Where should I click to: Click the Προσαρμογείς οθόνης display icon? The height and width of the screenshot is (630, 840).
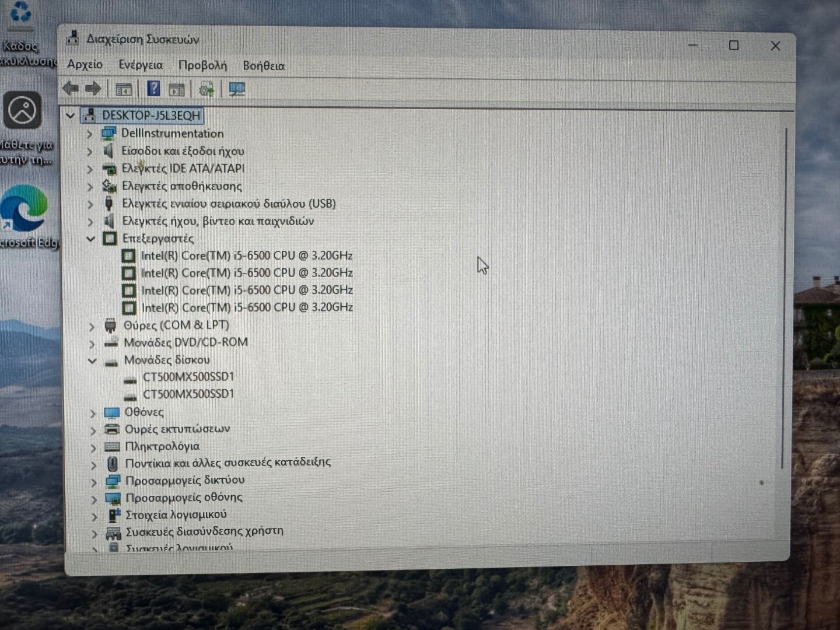(113, 498)
